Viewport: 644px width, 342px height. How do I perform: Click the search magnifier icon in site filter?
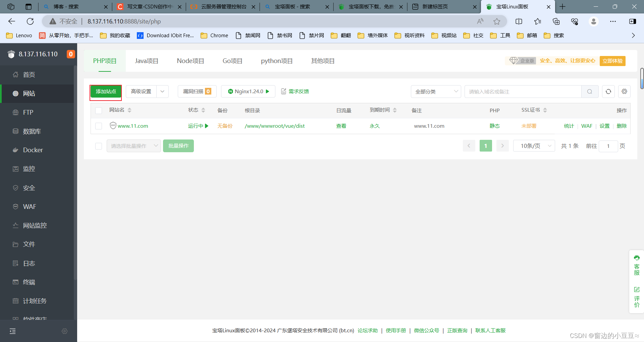tap(590, 92)
